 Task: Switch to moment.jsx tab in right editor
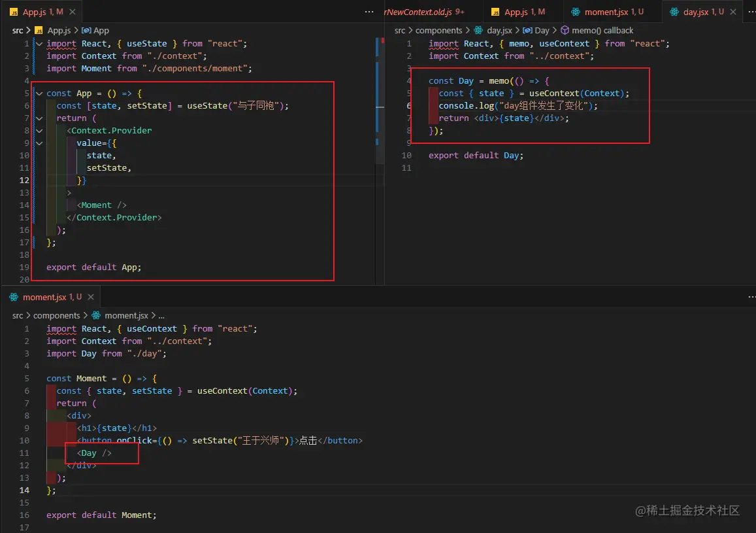pyautogui.click(x=614, y=12)
